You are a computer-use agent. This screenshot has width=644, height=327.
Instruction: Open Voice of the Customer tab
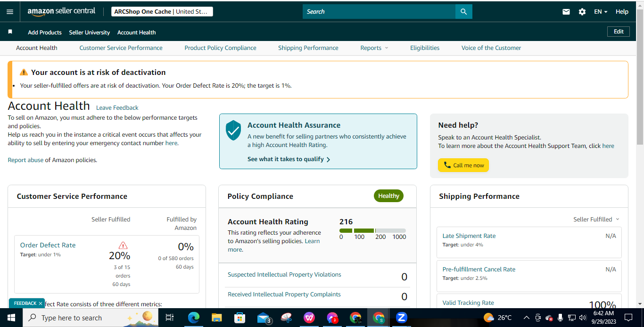click(x=491, y=48)
